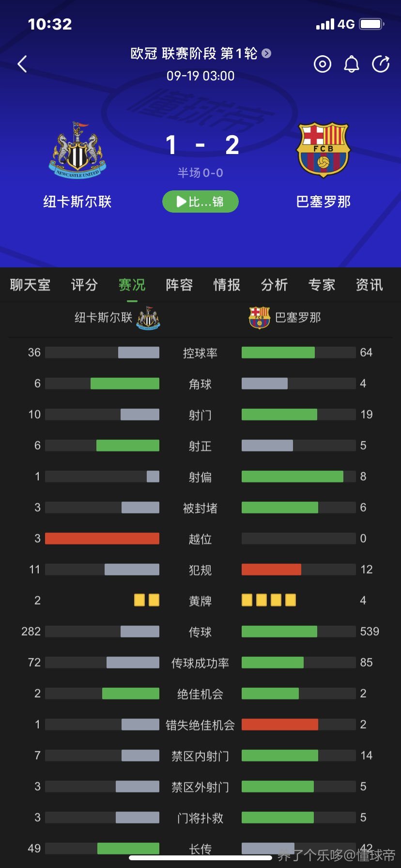The image size is (401, 868).
Task: Open the 情报 tab
Action: (x=227, y=285)
